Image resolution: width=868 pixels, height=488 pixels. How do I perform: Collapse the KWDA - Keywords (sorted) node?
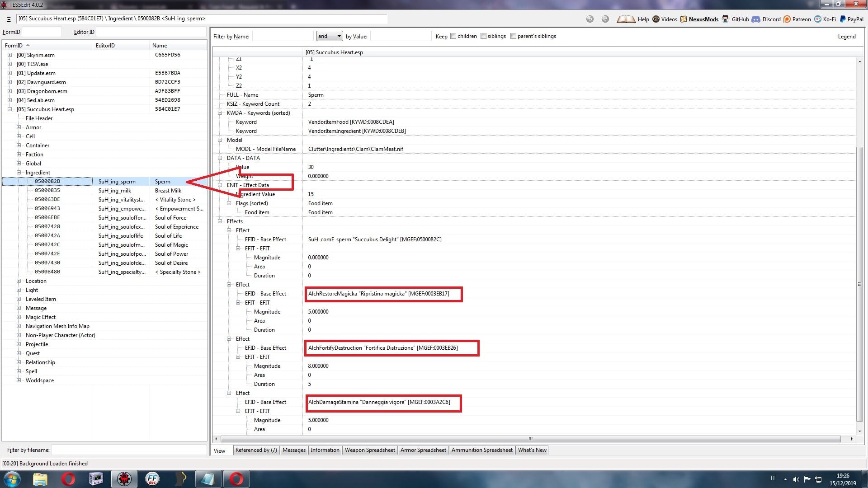coord(220,113)
